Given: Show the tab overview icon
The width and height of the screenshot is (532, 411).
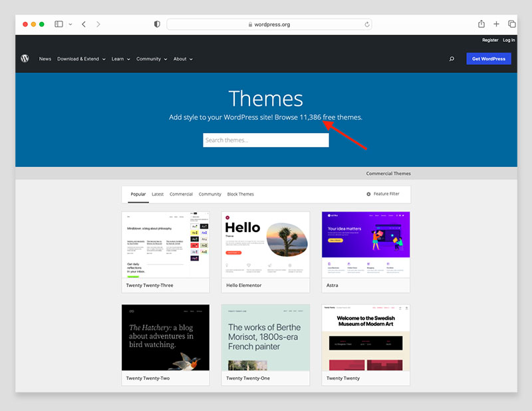Looking at the screenshot, I should (511, 24).
